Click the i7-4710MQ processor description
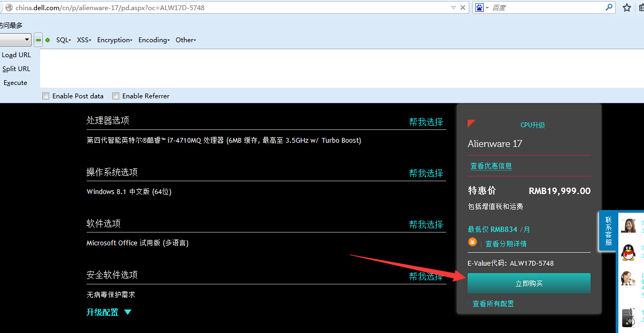This screenshot has height=333, width=644. coord(224,141)
